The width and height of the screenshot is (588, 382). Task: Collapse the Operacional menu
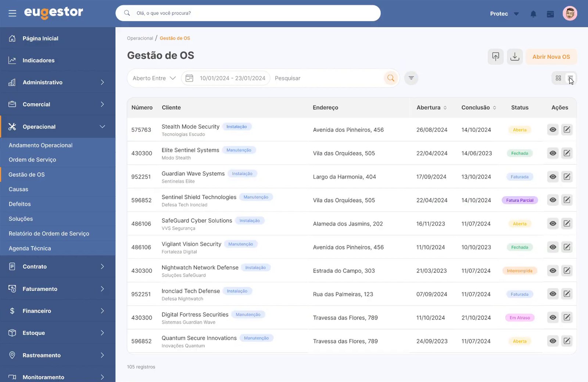[58, 127]
